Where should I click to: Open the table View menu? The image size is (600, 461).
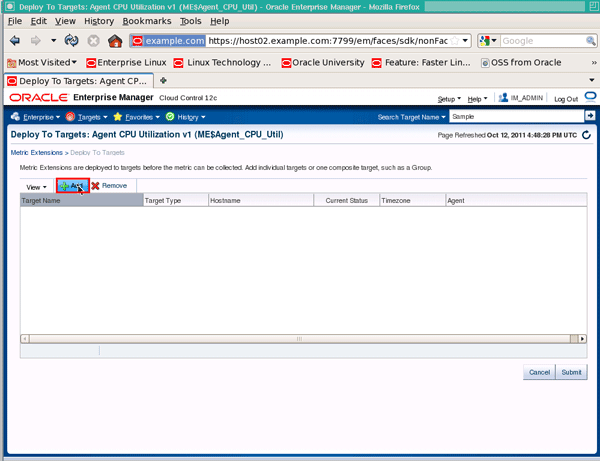36,187
